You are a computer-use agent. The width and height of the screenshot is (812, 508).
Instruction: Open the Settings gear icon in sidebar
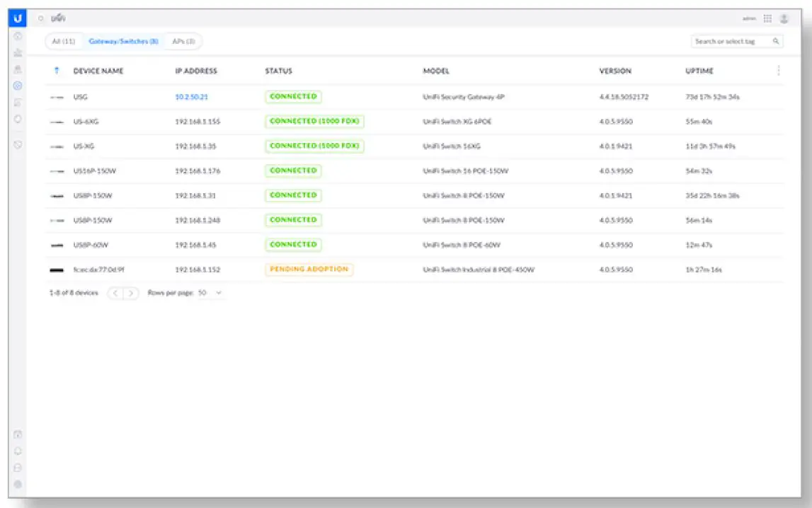tap(18, 484)
